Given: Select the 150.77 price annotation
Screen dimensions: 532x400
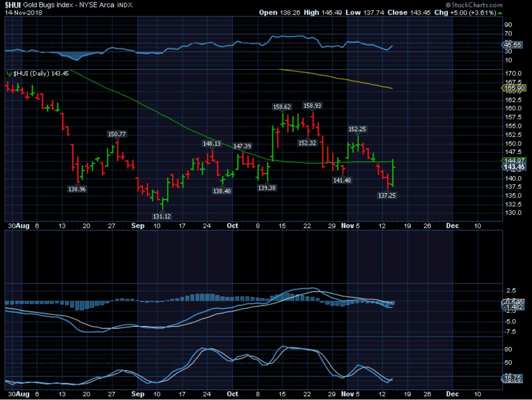Looking at the screenshot, I should point(117,134).
